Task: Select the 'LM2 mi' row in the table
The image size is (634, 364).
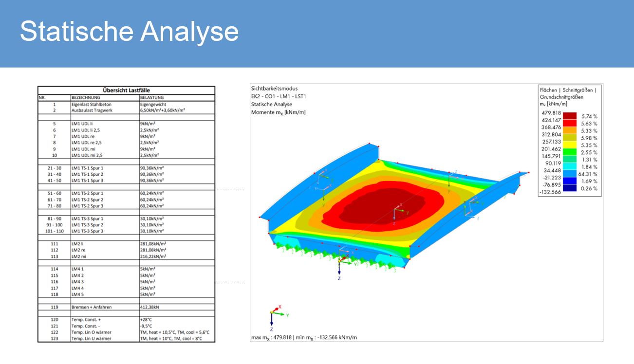Action: coord(126,256)
